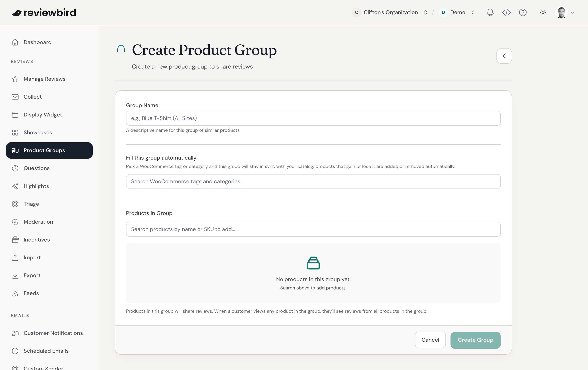Screen dimensions: 588x370
Task: Go to Dashboard in sidebar
Action: coord(49,42)
